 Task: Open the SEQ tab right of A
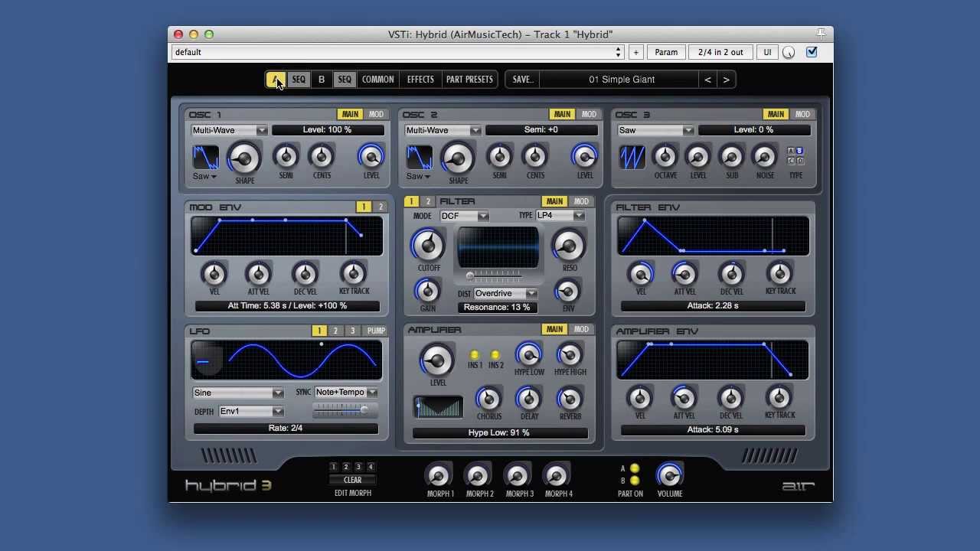(x=299, y=80)
